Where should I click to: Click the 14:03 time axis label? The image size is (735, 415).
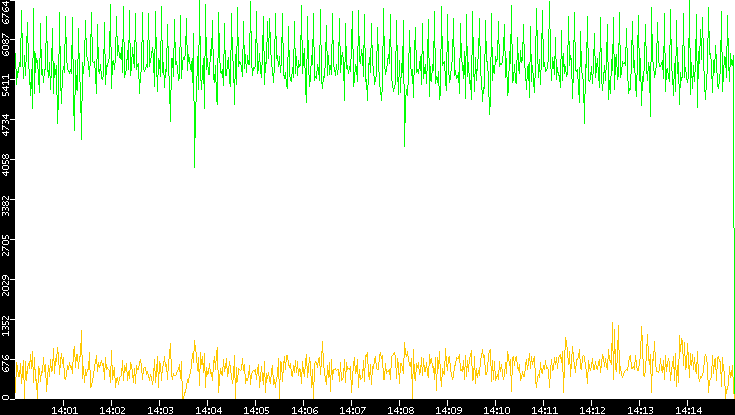pos(160,411)
